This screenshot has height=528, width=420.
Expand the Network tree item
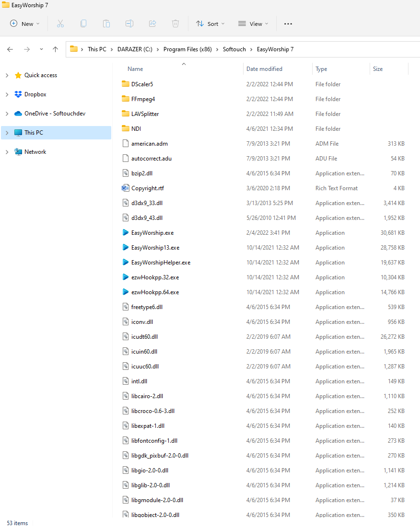click(7, 151)
